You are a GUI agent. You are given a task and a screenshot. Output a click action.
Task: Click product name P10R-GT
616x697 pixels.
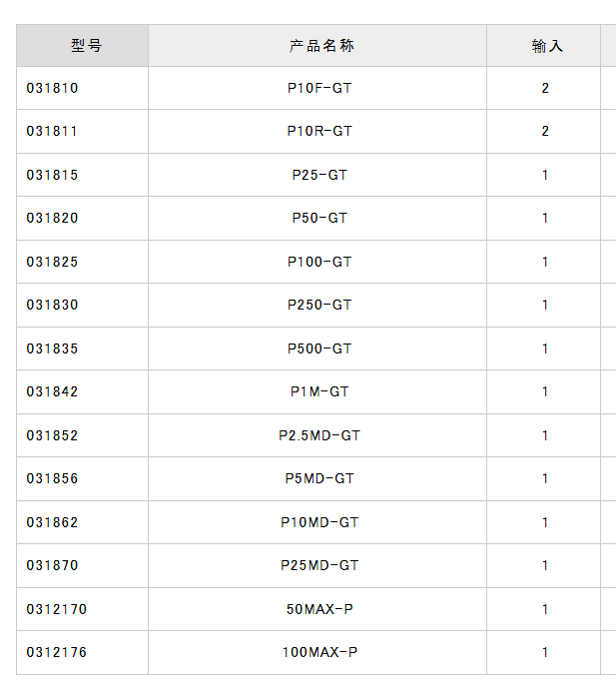(319, 131)
